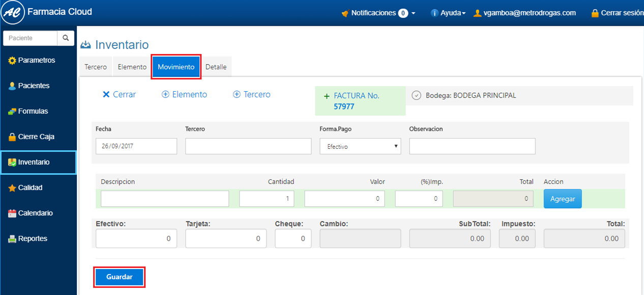The width and height of the screenshot is (644, 295).
Task: Click the Reportes printer icon
Action: [x=12, y=239]
